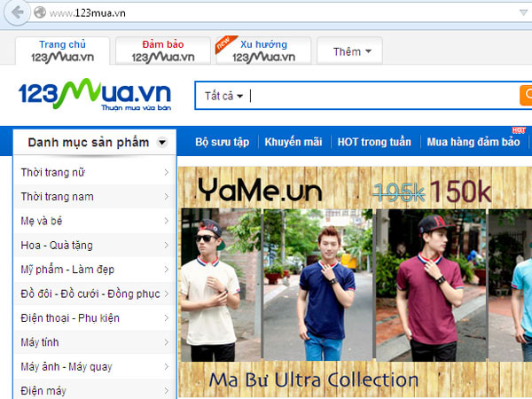The height and width of the screenshot is (399, 532).
Task: Expand chevron beside Điện thoại - Phụ kiện
Action: point(167,318)
